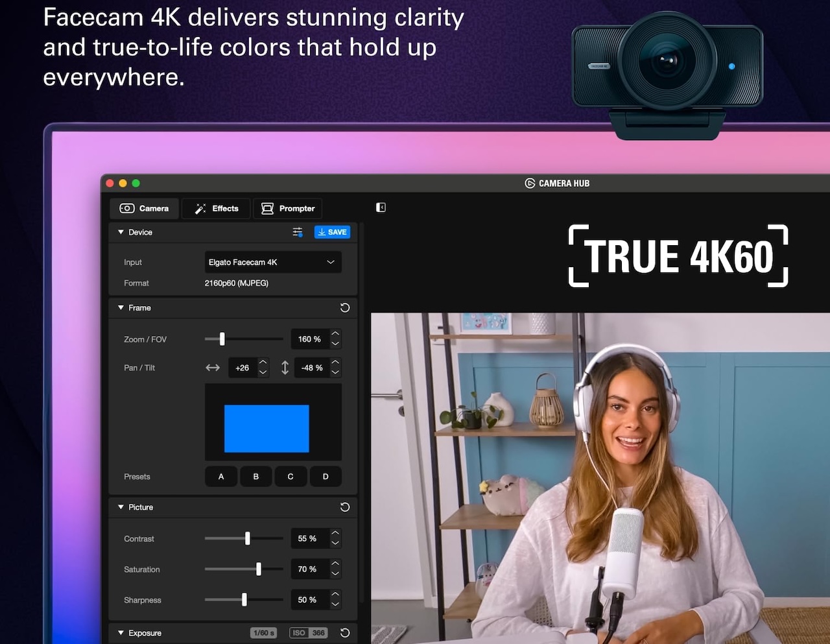Decrease Sharpness with down arrow
The width and height of the screenshot is (830, 644).
tap(335, 604)
